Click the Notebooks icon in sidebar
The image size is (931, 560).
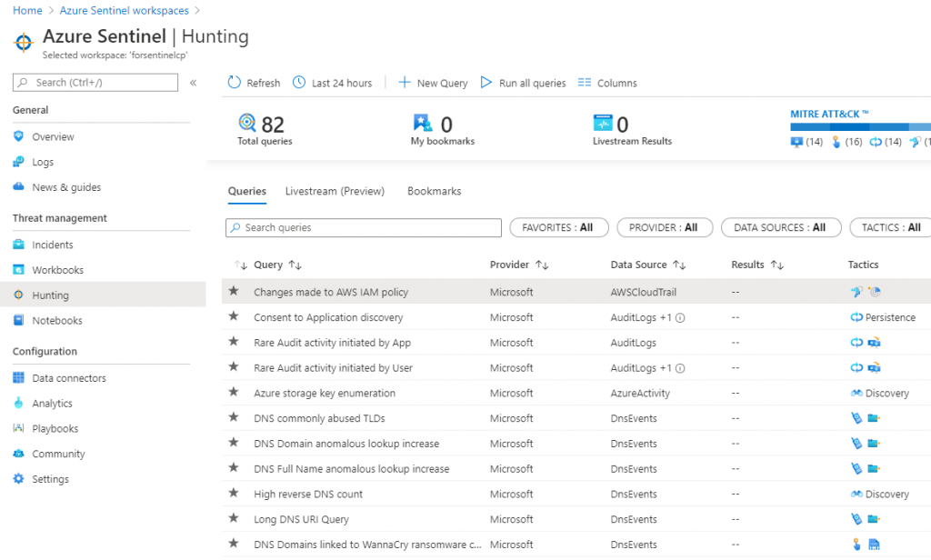pyautogui.click(x=18, y=320)
